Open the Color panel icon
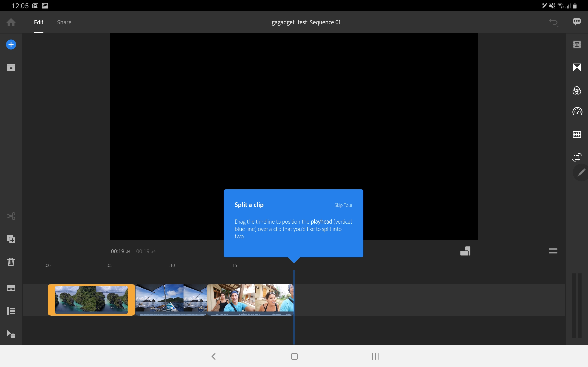The image size is (588, 367). pyautogui.click(x=577, y=90)
